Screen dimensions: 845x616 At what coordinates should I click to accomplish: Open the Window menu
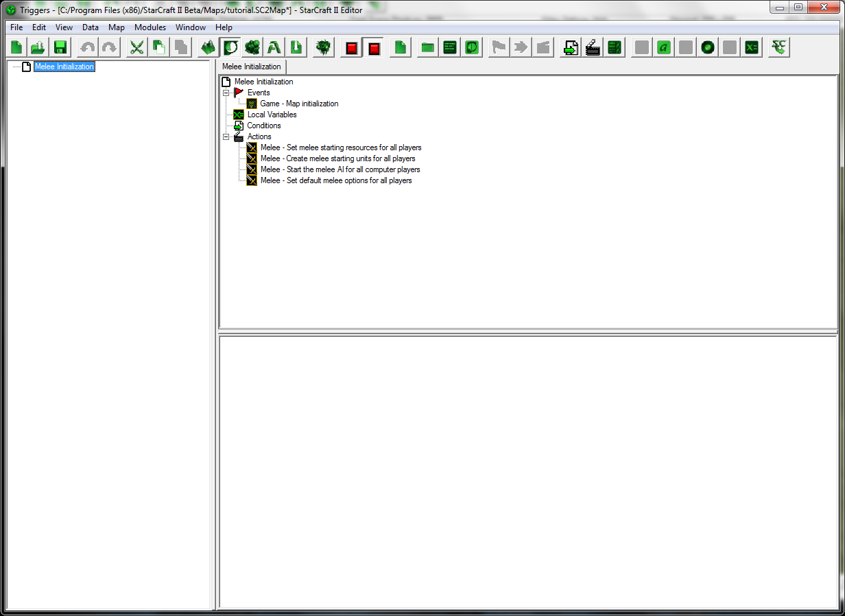[x=191, y=27]
